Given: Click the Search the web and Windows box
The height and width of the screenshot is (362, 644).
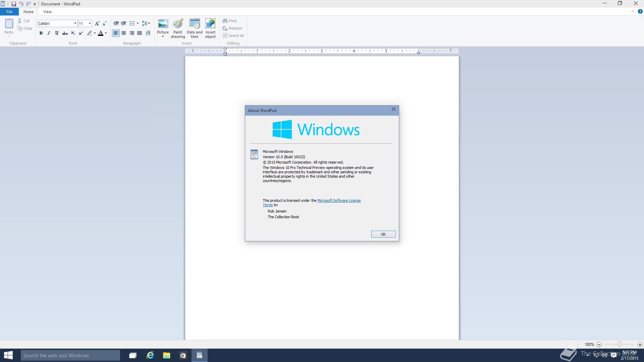Looking at the screenshot, I should point(70,355).
